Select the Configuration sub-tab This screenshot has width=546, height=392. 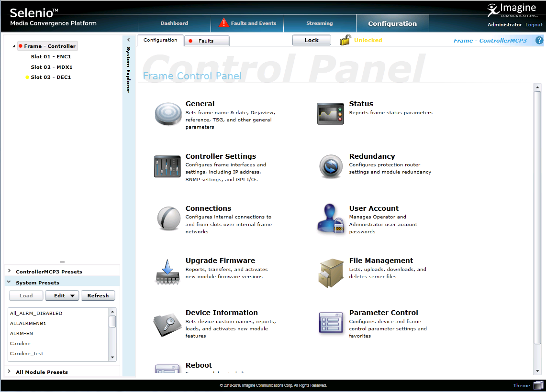(x=160, y=40)
